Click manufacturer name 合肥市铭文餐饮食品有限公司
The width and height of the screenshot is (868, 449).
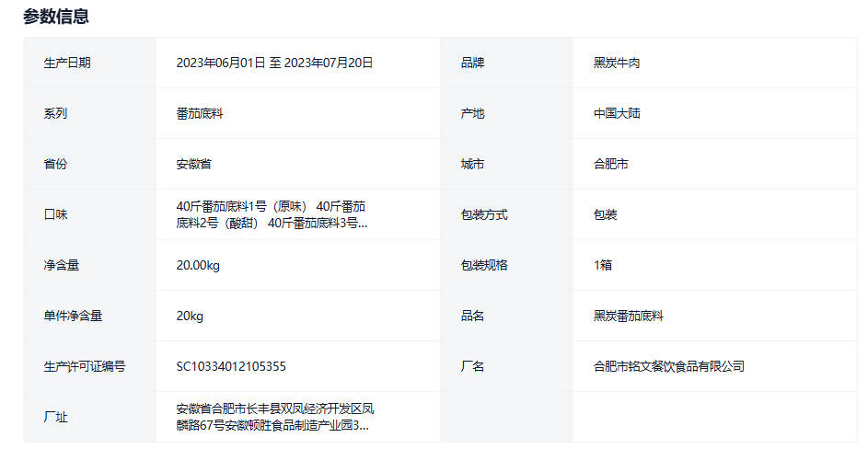click(x=668, y=366)
